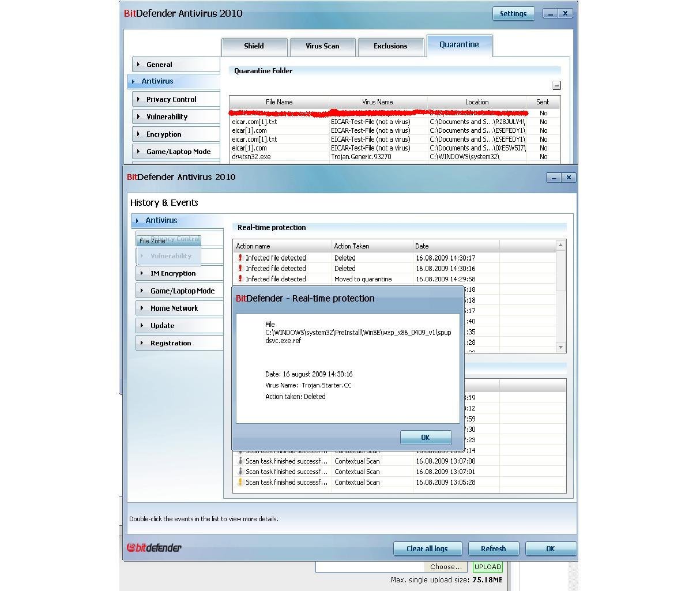Select C:\WINDOWS\system32\ location cell
Screen dimensions: 700x591
tap(464, 157)
